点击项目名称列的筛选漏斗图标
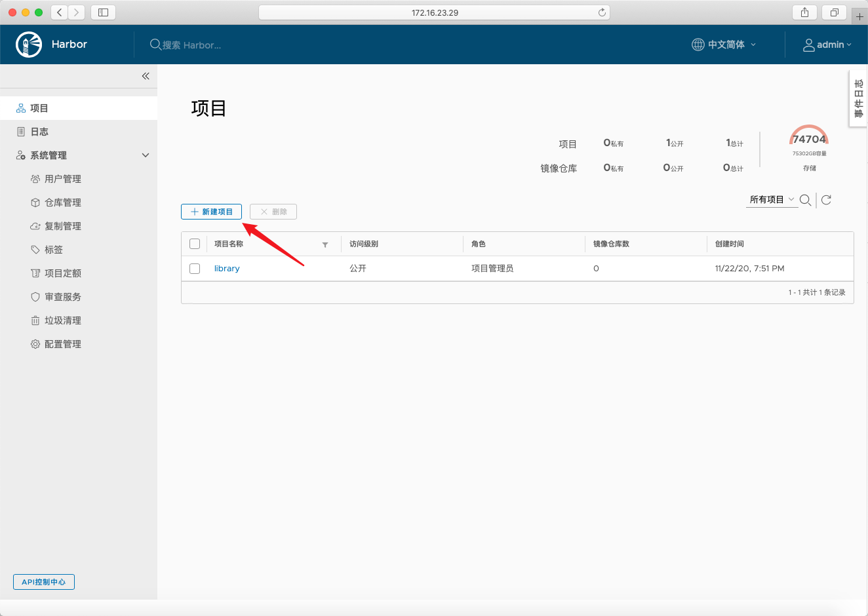 click(325, 244)
